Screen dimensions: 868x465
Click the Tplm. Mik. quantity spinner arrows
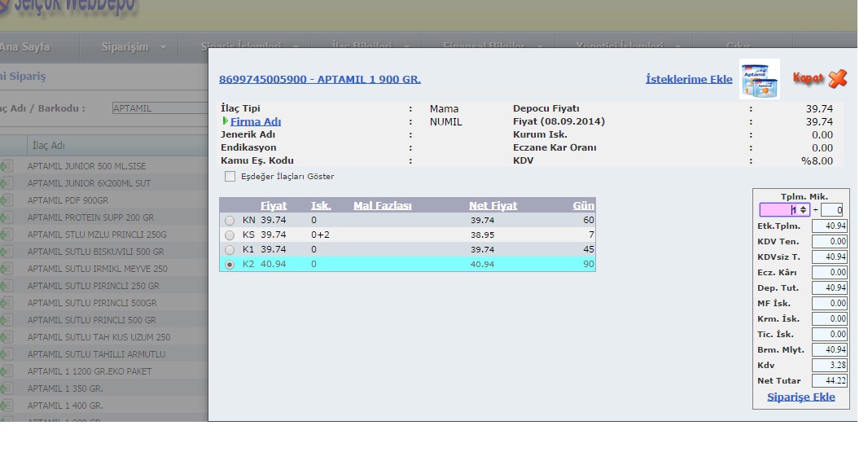tap(803, 210)
